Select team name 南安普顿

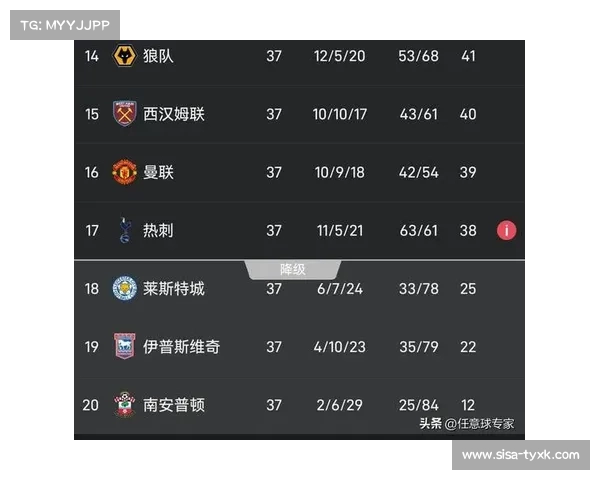click(173, 404)
